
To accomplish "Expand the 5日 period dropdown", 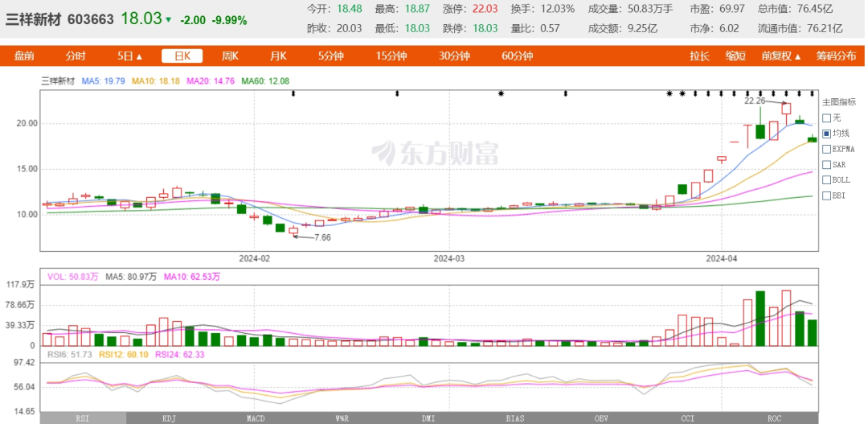I will pyautogui.click(x=129, y=56).
